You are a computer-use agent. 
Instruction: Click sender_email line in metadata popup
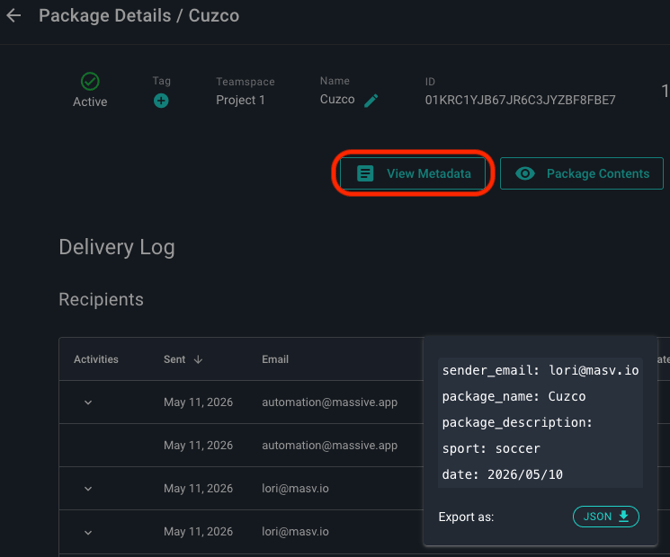point(540,370)
